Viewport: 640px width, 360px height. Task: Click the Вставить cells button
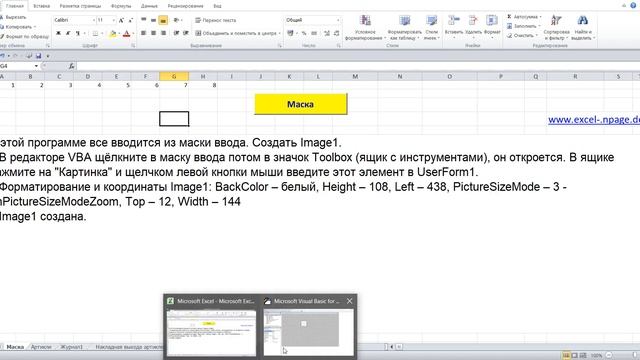454,27
